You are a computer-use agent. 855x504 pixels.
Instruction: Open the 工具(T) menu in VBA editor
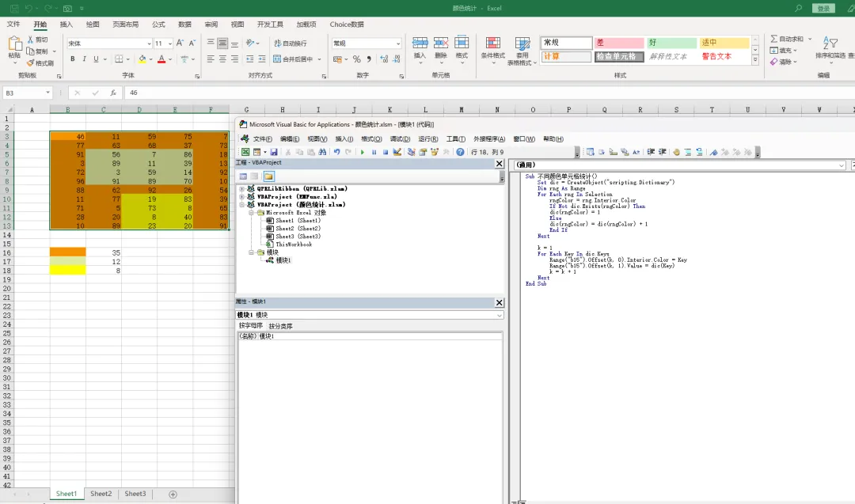pyautogui.click(x=456, y=139)
